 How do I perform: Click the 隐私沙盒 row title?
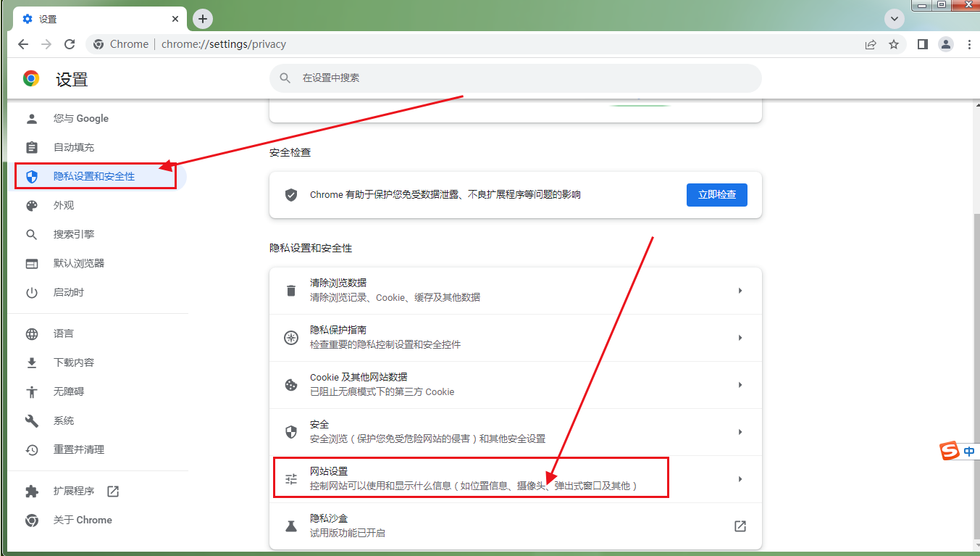tap(330, 518)
